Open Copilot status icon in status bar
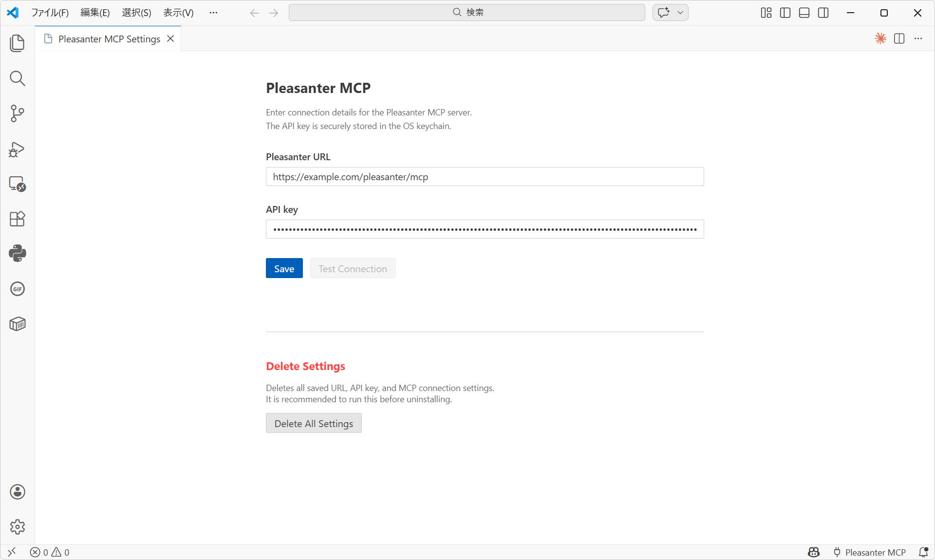Screen dimensions: 935x560 [x=814, y=552]
